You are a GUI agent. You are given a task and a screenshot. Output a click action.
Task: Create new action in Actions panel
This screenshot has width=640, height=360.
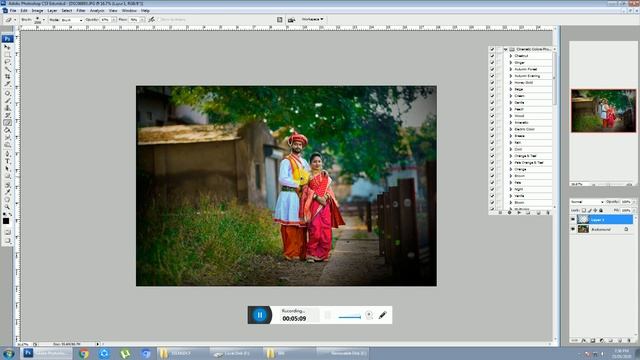coord(538,213)
